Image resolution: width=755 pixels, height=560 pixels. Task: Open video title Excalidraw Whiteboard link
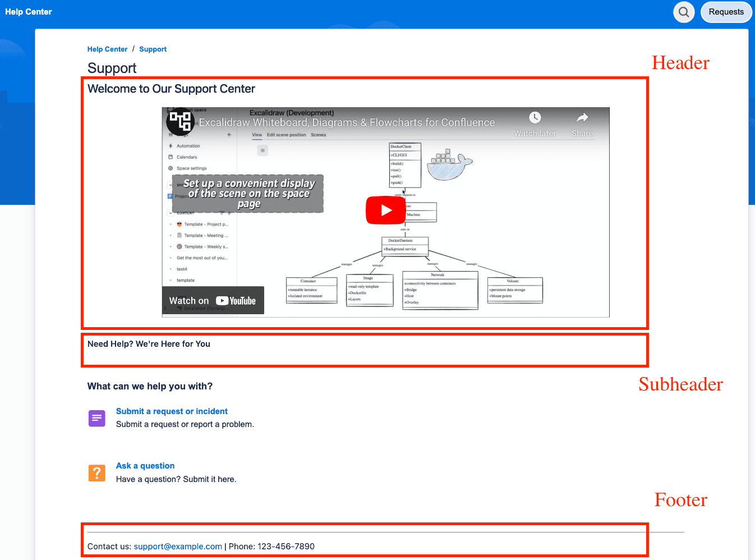347,122
